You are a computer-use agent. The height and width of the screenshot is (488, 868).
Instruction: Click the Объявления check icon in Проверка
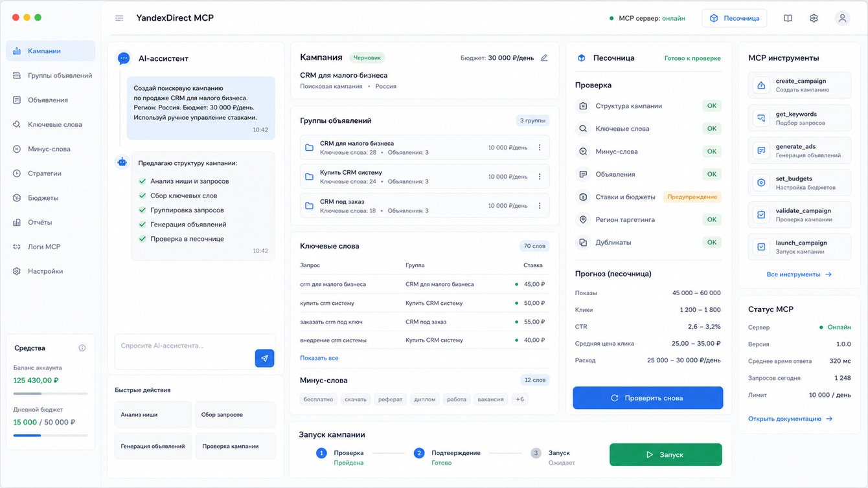[x=583, y=174]
